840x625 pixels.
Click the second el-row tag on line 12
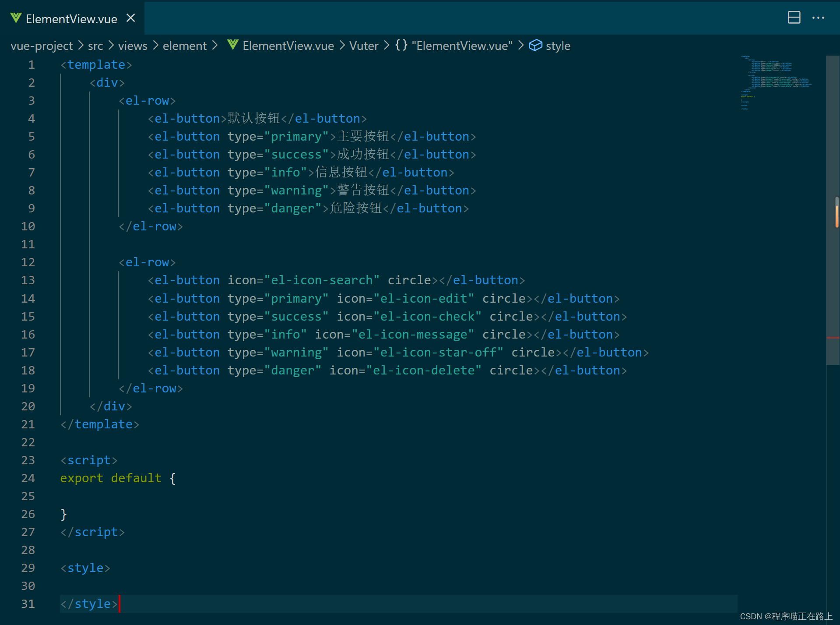[147, 262]
